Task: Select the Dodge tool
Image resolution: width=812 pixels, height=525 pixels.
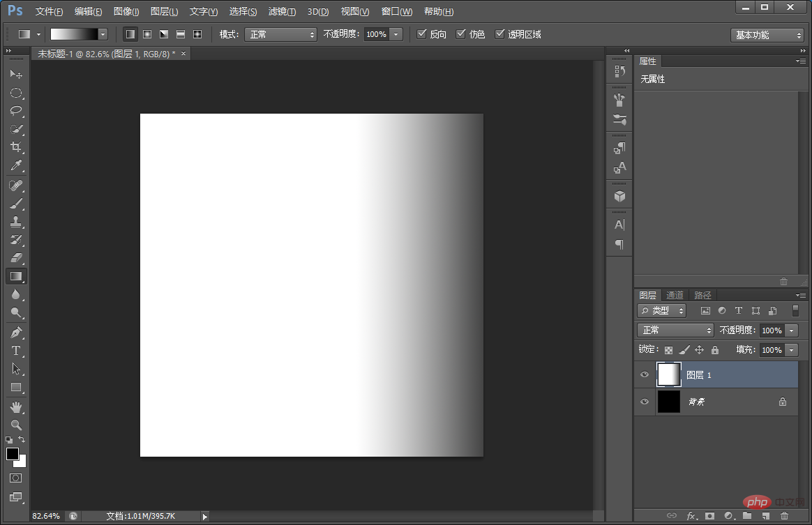Action: (x=16, y=312)
